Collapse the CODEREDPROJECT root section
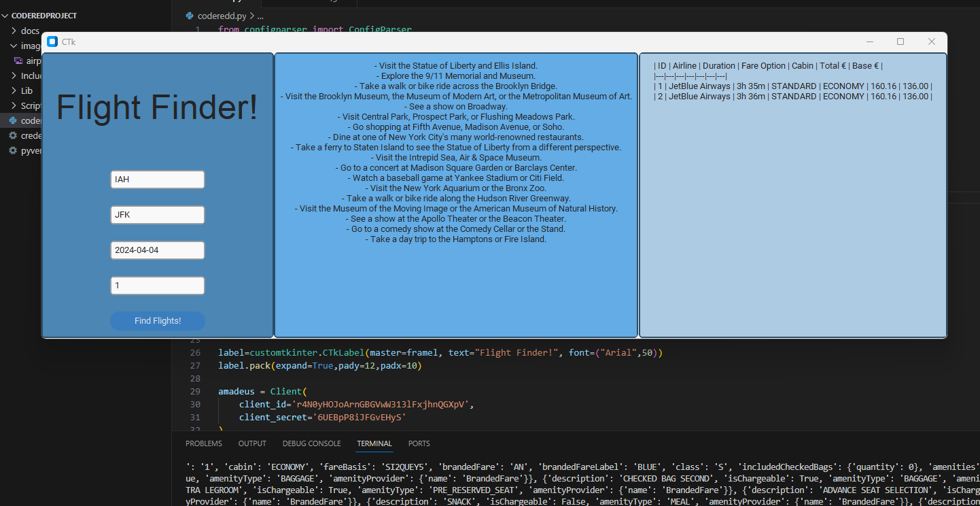Screen dimensions: 980x506 click(x=41, y=15)
